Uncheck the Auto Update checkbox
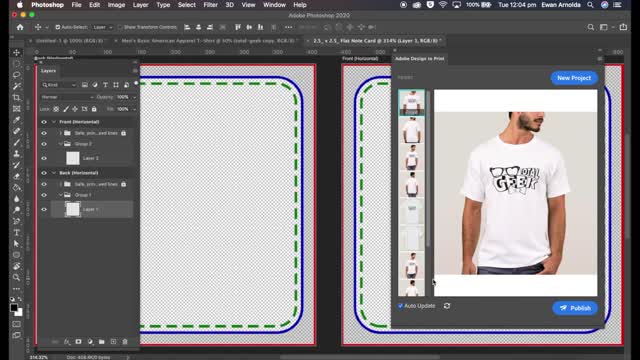Viewport: 640px width, 360px height. 400,306
